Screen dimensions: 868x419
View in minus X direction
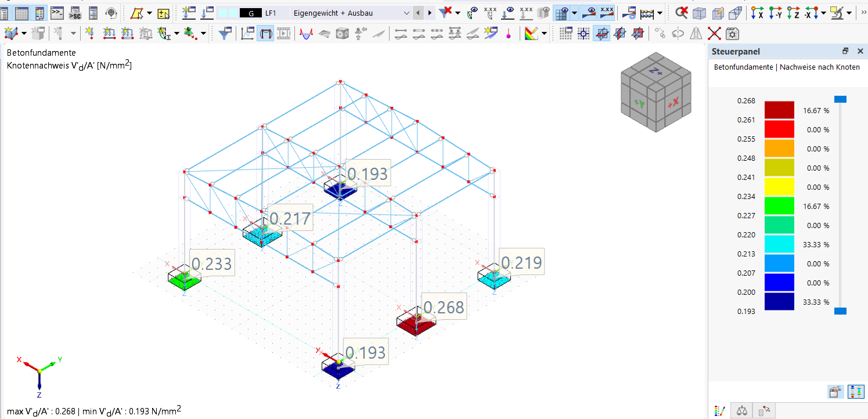pyautogui.click(x=812, y=12)
